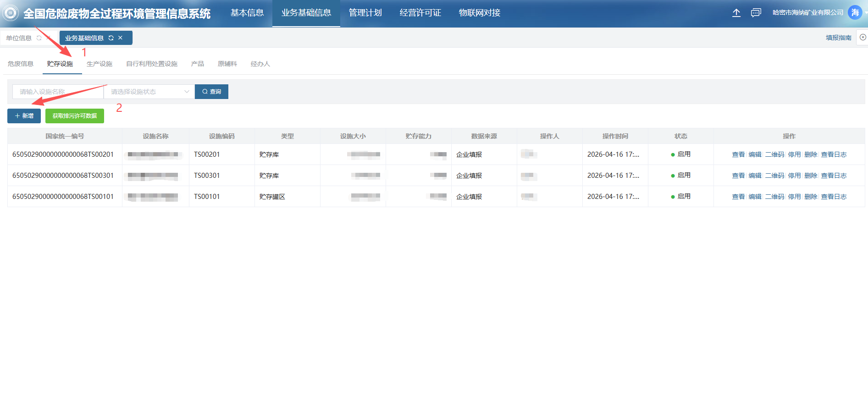The width and height of the screenshot is (868, 396).
Task: Click the system logo emblem
Action: 11,13
